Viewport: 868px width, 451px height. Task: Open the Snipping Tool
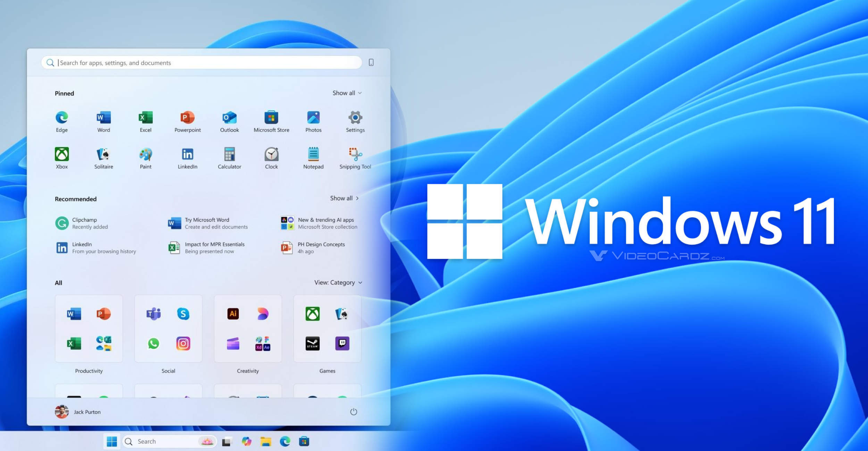click(x=355, y=158)
